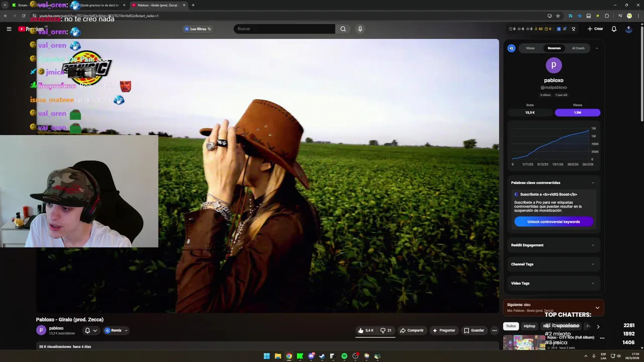644x362 pixels.
Task: Open the taskbar clock and date
Action: pos(632,356)
